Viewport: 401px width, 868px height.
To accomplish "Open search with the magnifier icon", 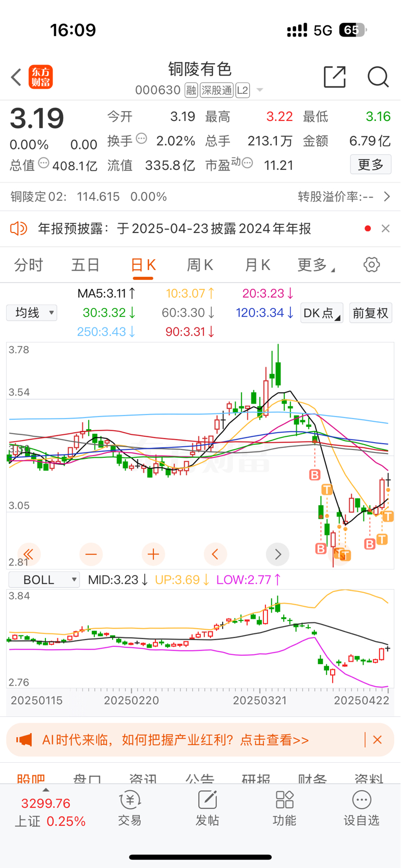I will (x=378, y=77).
